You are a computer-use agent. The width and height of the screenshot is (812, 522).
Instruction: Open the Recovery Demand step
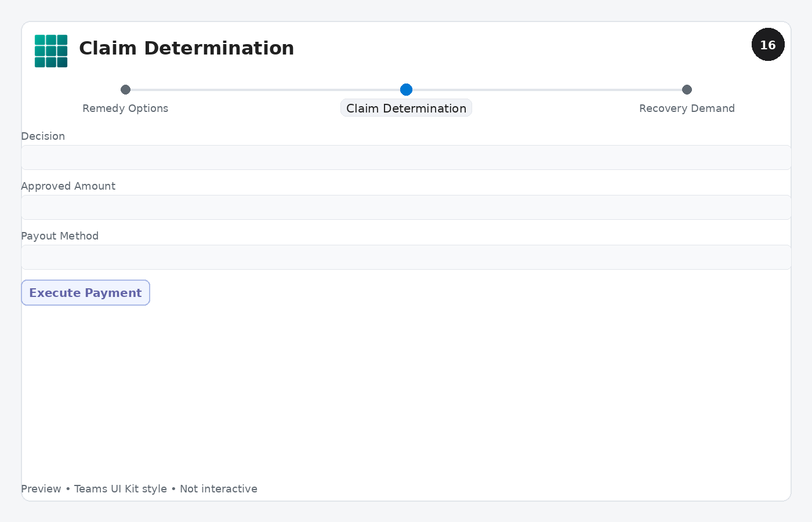point(687,108)
